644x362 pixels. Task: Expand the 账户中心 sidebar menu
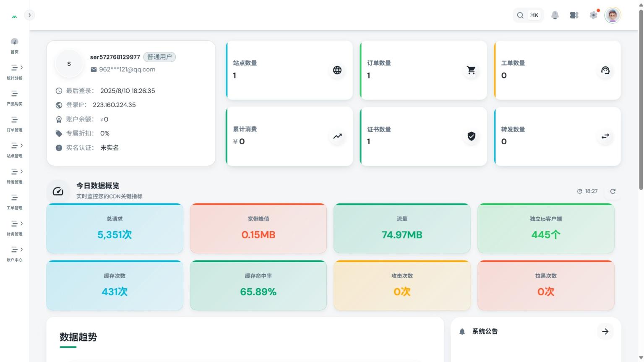click(15, 253)
